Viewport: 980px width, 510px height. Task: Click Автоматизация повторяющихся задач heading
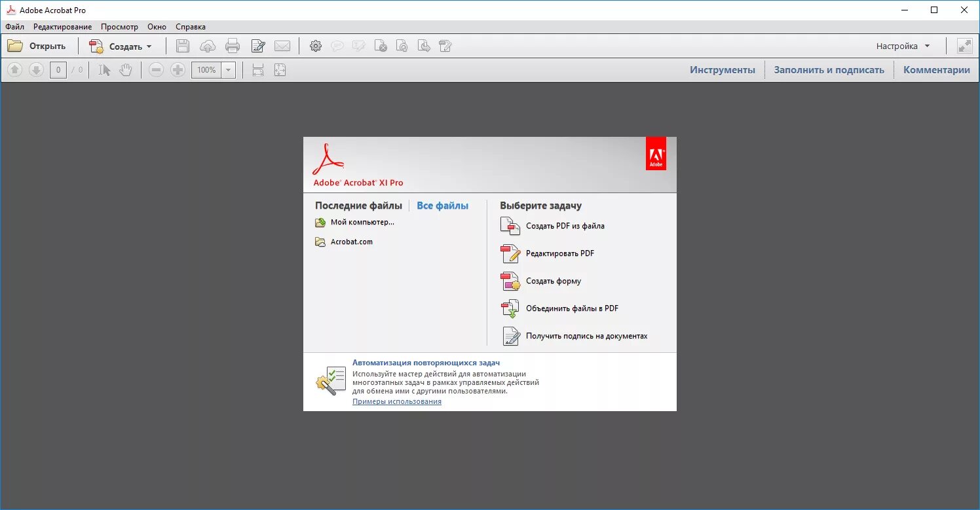(426, 362)
